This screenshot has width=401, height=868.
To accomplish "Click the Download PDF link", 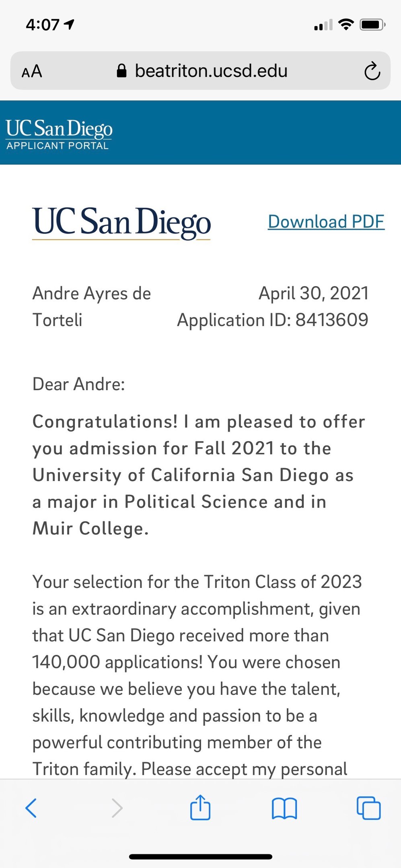I will (x=326, y=222).
